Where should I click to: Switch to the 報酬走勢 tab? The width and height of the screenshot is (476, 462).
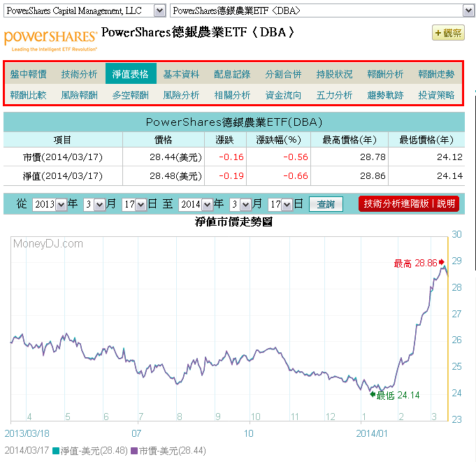(436, 74)
